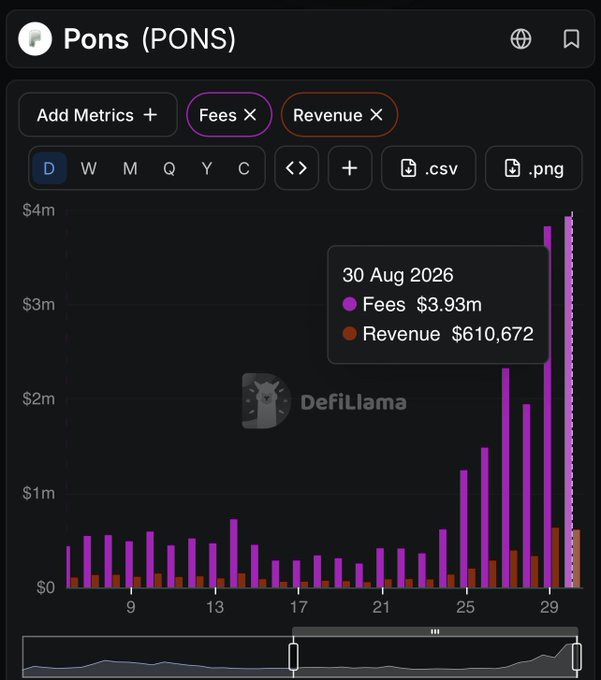Click the 'Fees $3.93m' tooltip value
The image size is (601, 680).
412,304
